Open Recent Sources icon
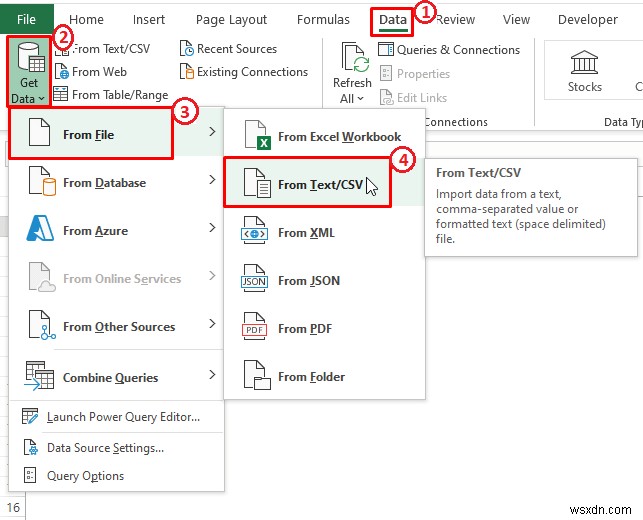 [186, 49]
